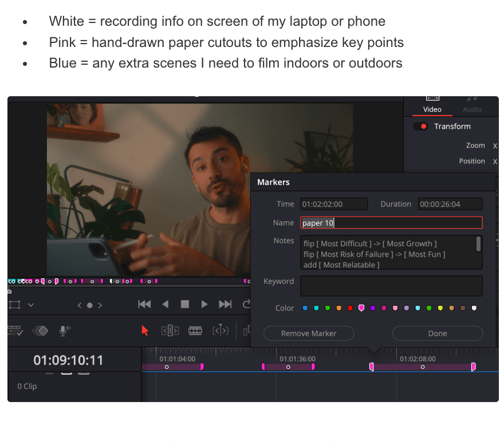The width and height of the screenshot is (504, 441).
Task: Jump to the last frame
Action: pyautogui.click(x=225, y=304)
